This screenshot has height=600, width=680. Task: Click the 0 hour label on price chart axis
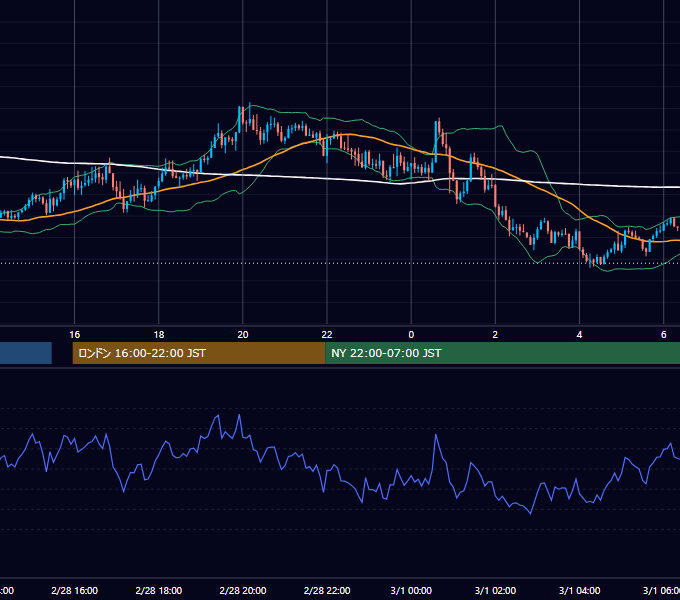click(x=411, y=334)
